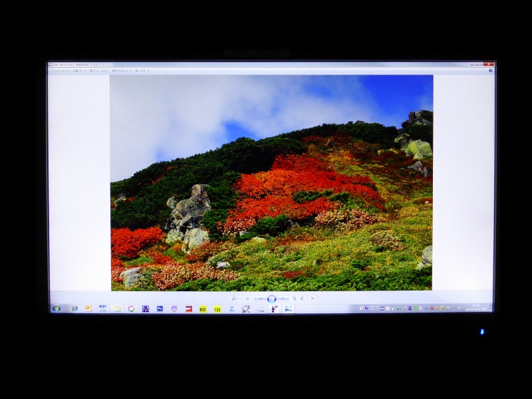Click the help icon at top right
This screenshot has height=399, width=532.
click(490, 70)
